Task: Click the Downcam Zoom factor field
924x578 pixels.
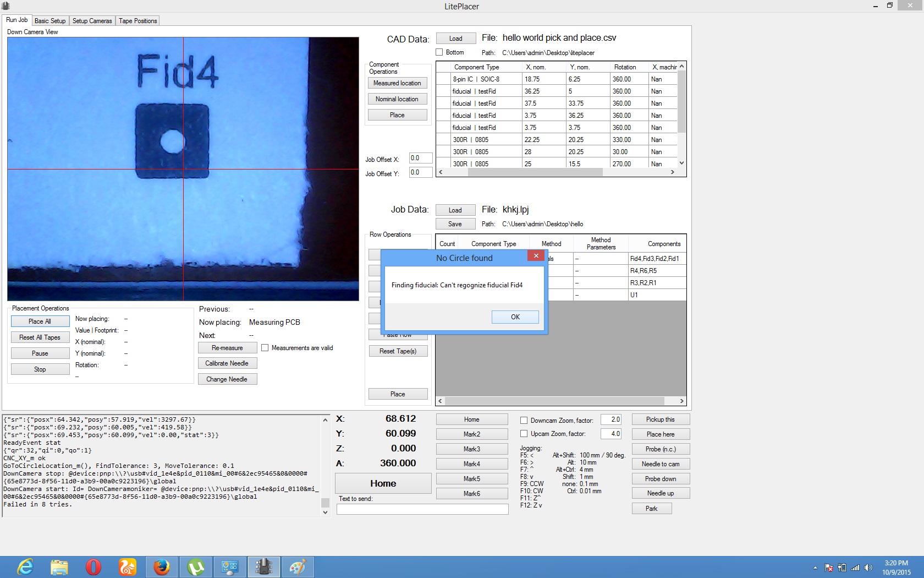Action: pyautogui.click(x=611, y=419)
